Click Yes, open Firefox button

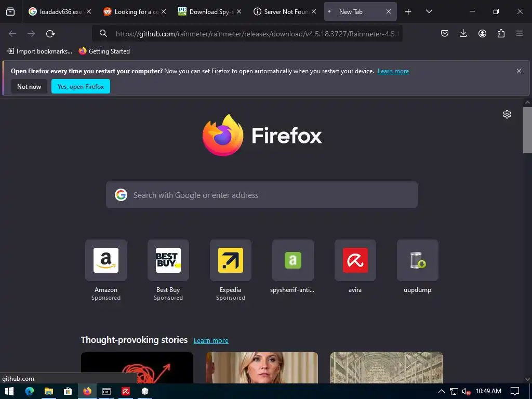tap(81, 87)
